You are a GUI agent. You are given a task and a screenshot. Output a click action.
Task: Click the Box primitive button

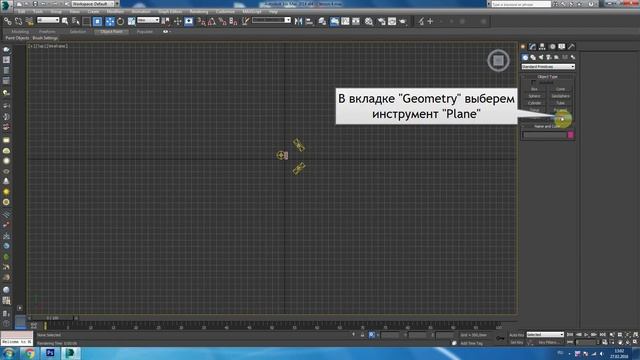tap(534, 89)
